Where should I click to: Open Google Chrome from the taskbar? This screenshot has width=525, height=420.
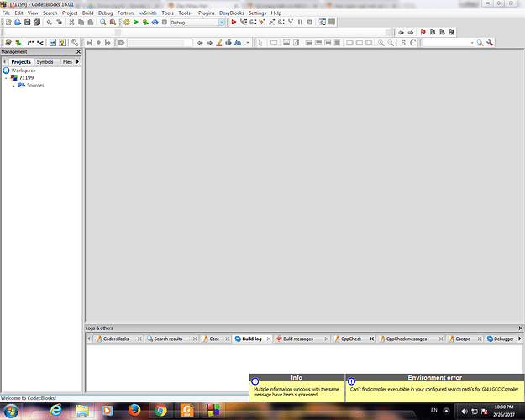point(160,410)
